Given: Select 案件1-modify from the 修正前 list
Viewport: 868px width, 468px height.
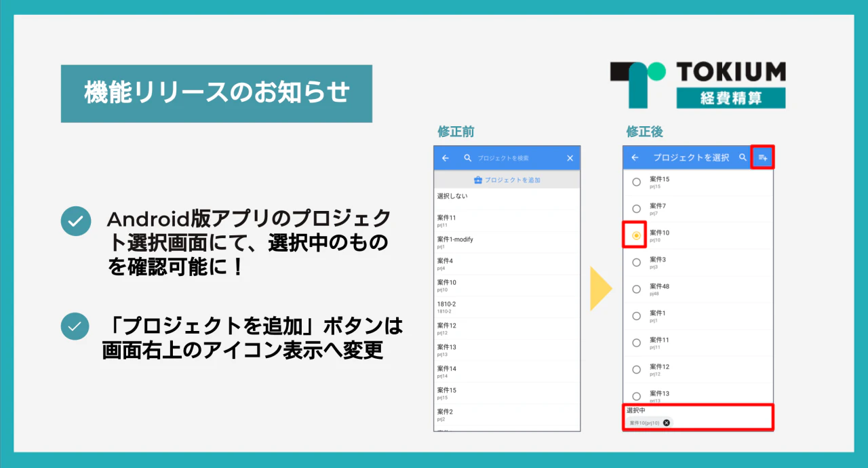Looking at the screenshot, I should point(475,241).
